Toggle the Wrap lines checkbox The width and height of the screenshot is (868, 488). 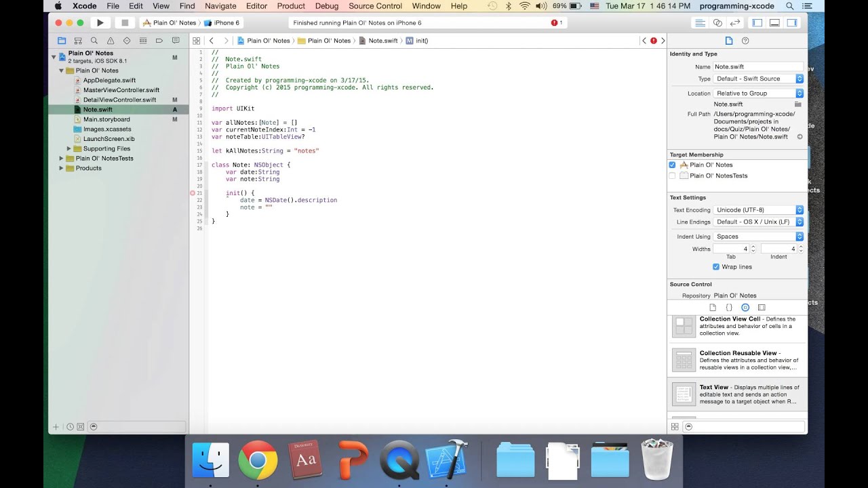pos(716,267)
